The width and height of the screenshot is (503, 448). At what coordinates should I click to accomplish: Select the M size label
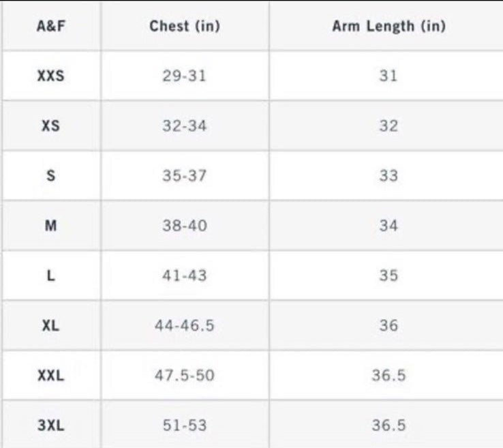tap(50, 226)
